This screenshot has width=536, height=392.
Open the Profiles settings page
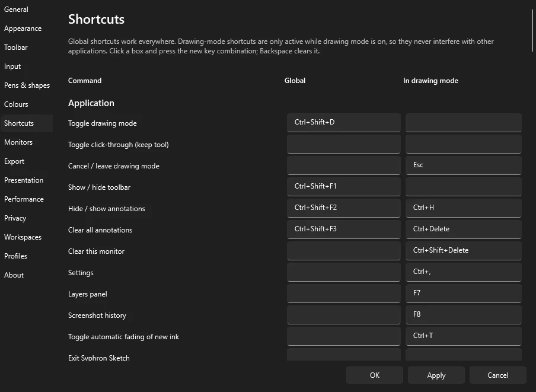coord(27,256)
